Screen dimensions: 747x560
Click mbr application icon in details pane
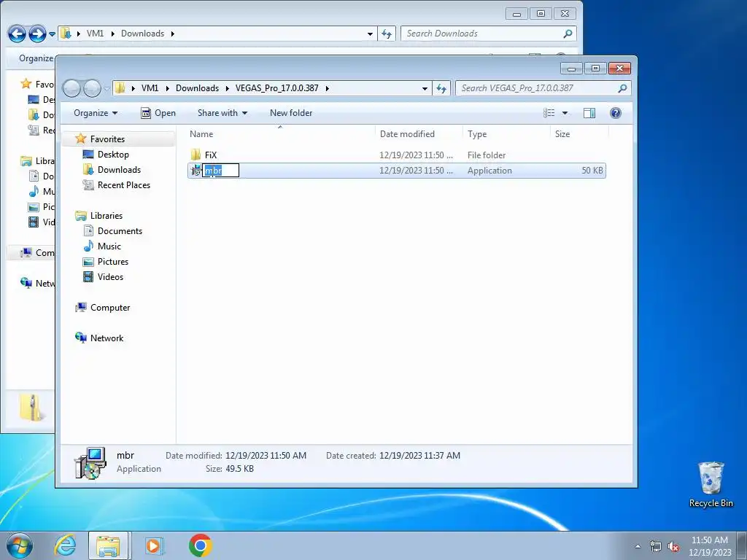point(90,462)
